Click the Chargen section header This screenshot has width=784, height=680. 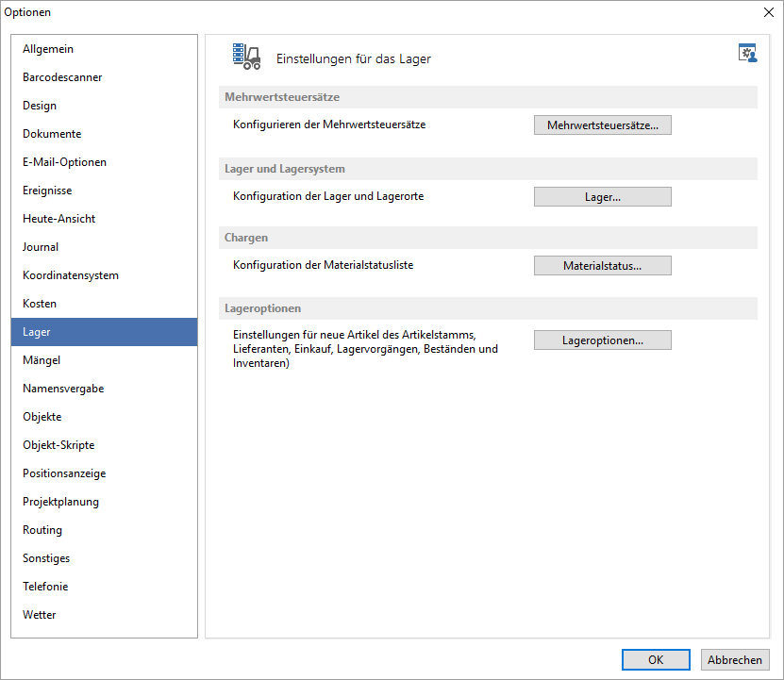tap(488, 238)
